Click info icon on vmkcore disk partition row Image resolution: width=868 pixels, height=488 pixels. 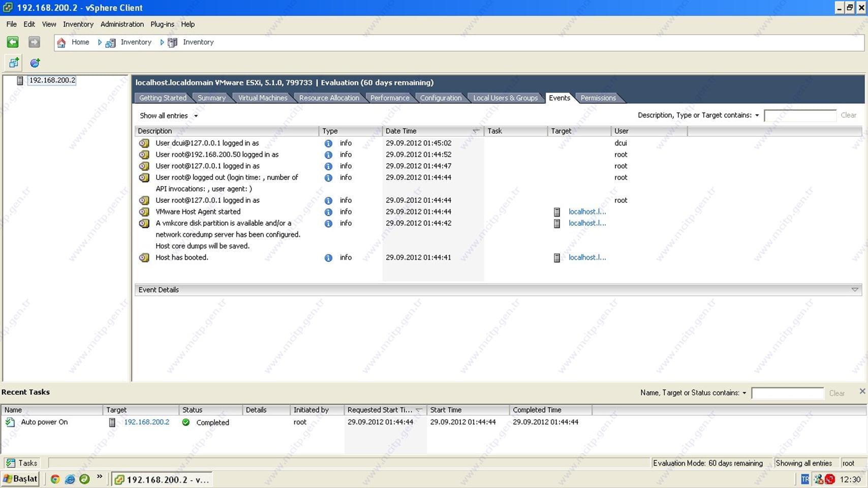[x=328, y=223]
